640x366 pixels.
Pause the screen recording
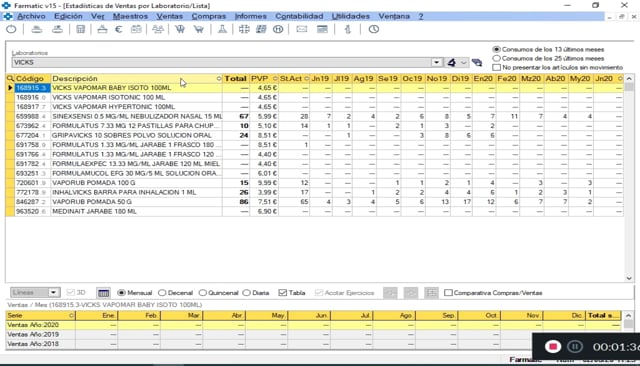click(x=575, y=346)
